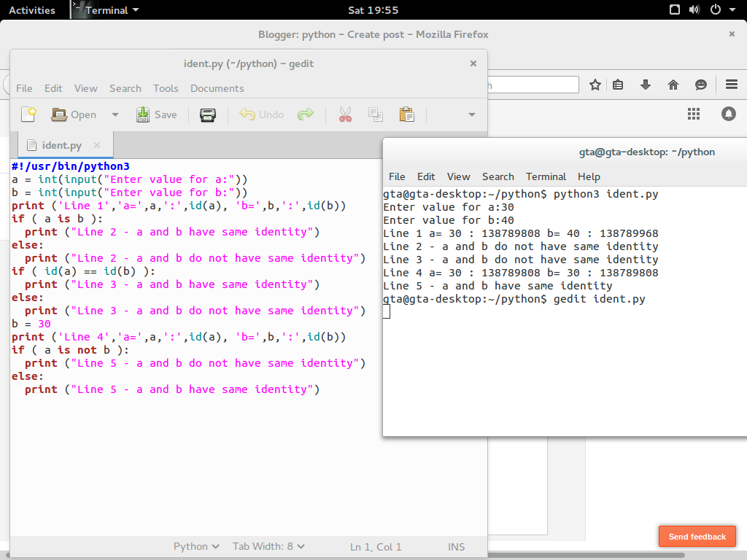The height and width of the screenshot is (560, 747).
Task: Click the Firefox search input field
Action: pyautogui.click(x=533, y=85)
